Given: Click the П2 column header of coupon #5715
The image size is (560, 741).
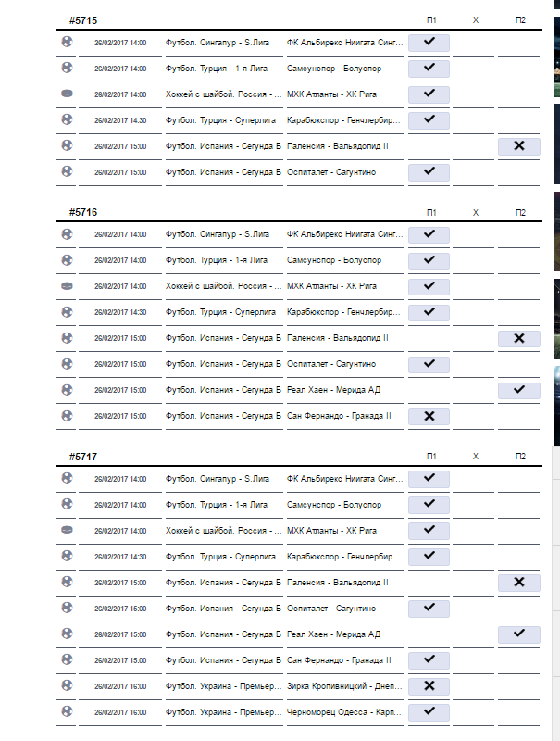Looking at the screenshot, I should [521, 20].
